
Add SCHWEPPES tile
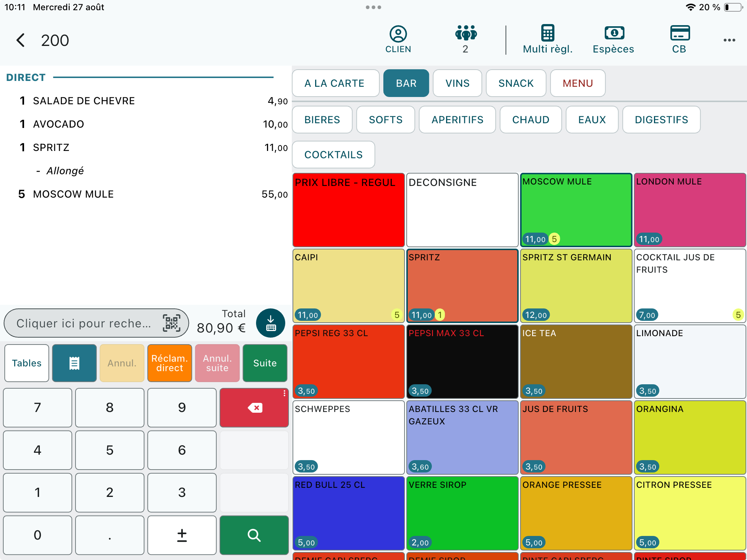(x=349, y=437)
